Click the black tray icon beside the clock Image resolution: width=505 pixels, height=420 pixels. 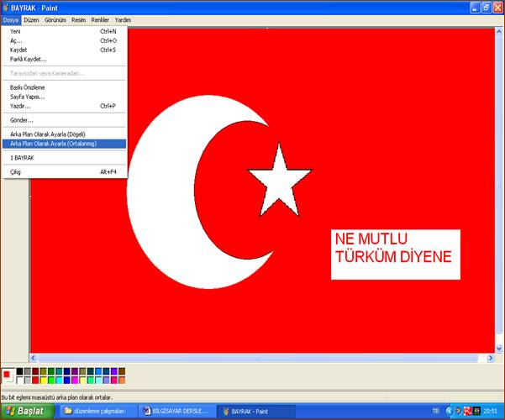476,411
